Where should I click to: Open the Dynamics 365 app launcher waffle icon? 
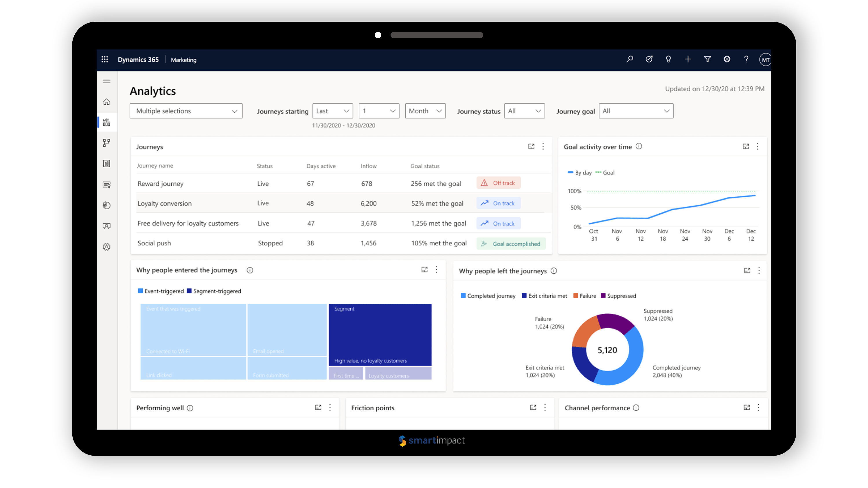(105, 59)
